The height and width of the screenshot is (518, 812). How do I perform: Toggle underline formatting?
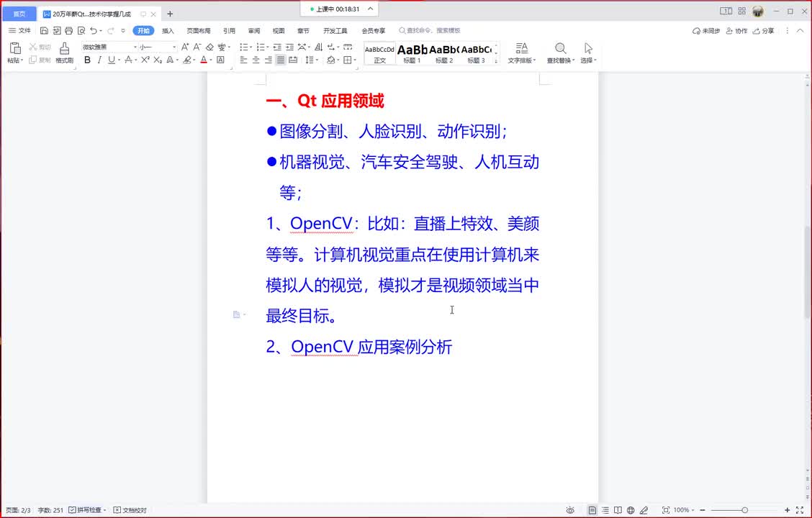(112, 60)
